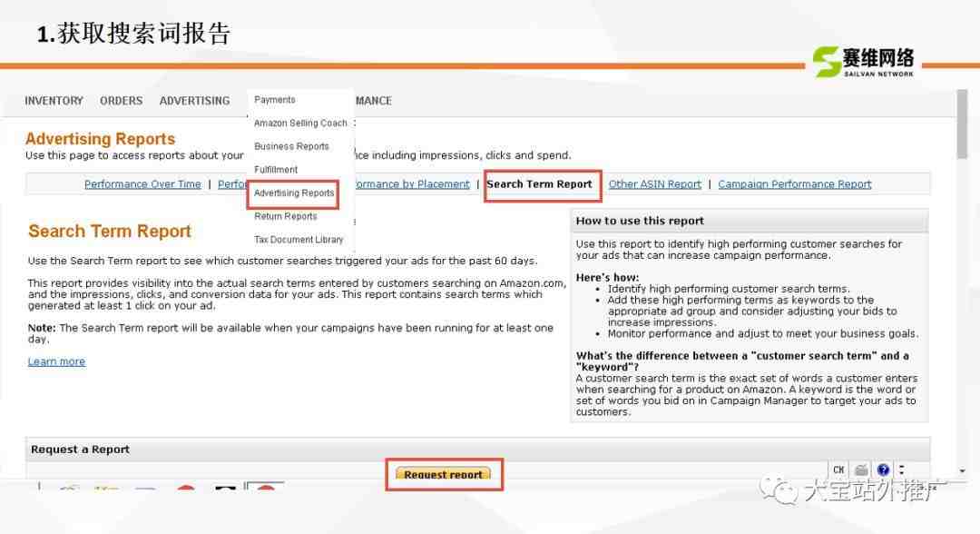Switch to the Search Term Report tab
The width and height of the screenshot is (980, 534).
pos(539,184)
